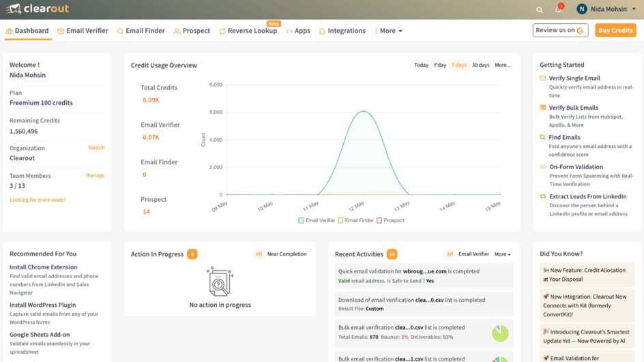Open Introducing Clearout's Smartest Update card
The image size is (644, 362).
pyautogui.click(x=587, y=336)
